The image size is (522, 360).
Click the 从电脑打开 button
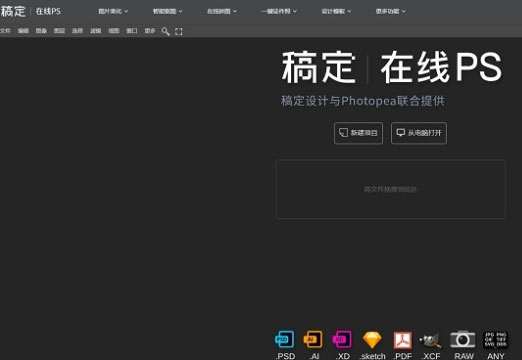click(x=419, y=133)
